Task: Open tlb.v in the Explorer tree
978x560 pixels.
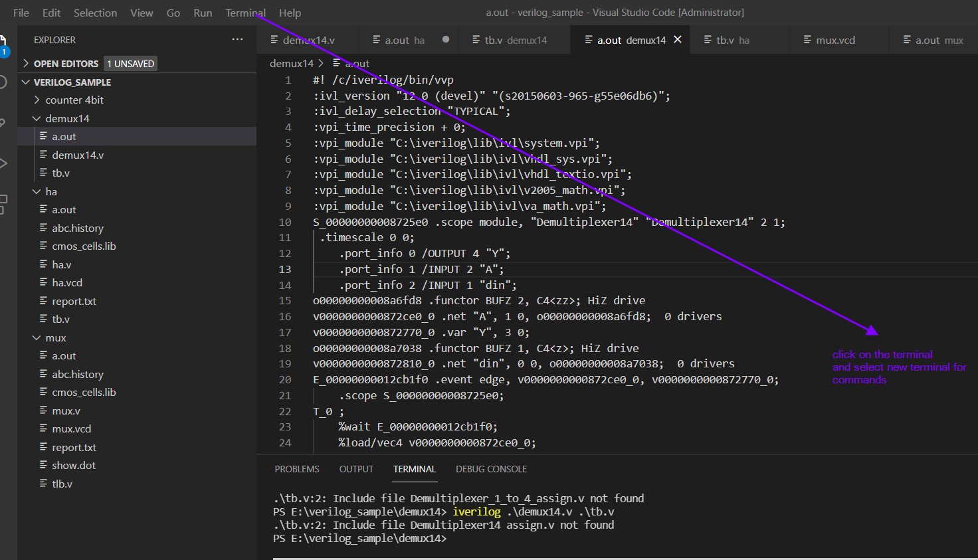Action: coord(137,484)
